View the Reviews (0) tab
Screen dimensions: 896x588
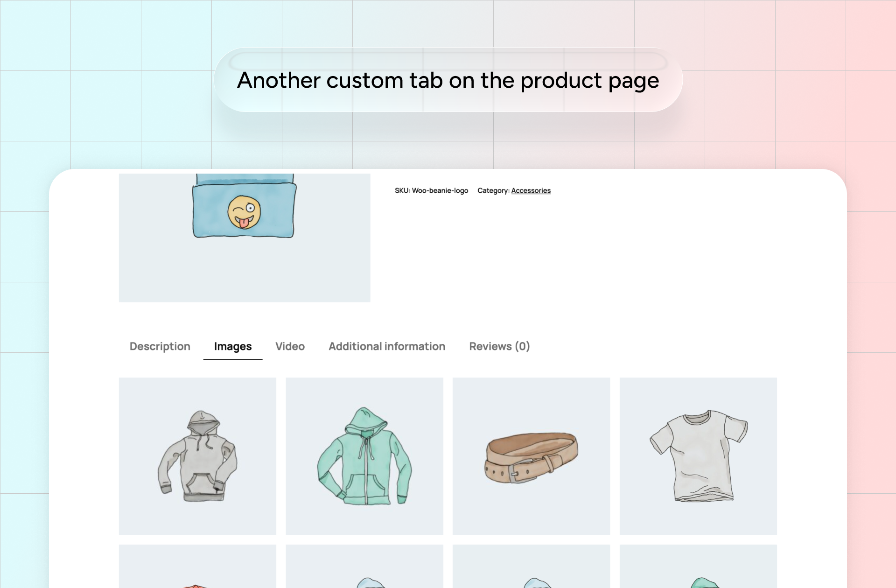(499, 346)
